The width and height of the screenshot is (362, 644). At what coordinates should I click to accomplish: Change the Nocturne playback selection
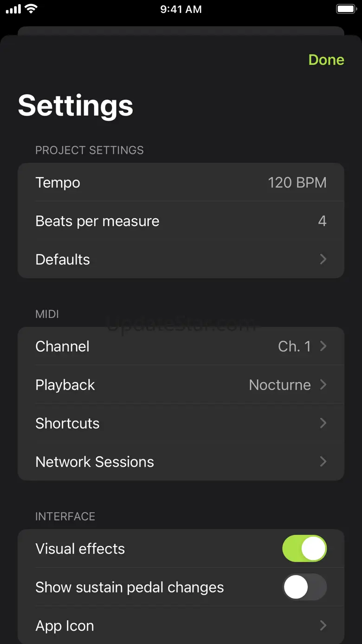click(279, 385)
